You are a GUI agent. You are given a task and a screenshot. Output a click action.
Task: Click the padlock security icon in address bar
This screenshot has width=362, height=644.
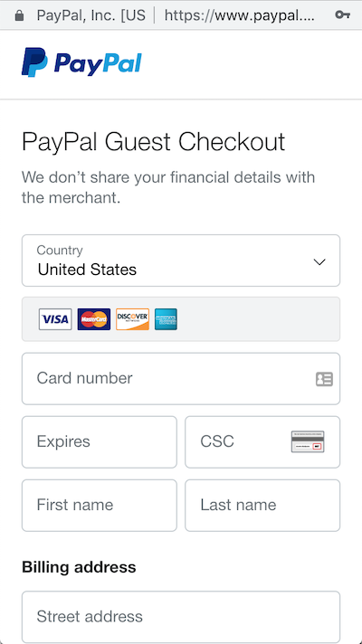click(19, 15)
